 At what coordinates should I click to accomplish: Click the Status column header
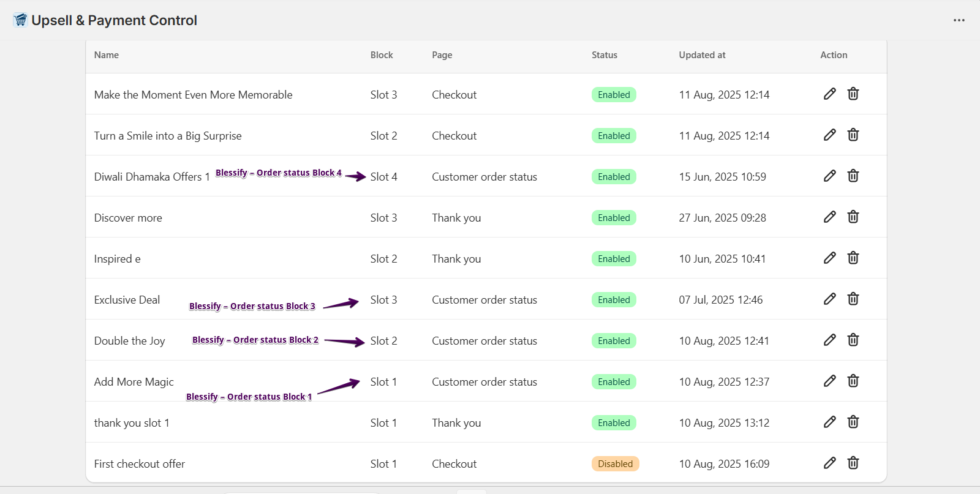coord(604,55)
